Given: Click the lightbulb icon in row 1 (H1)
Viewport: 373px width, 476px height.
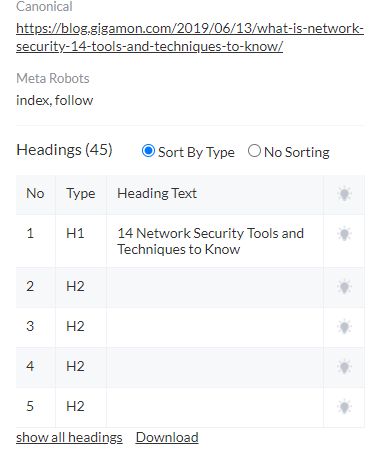Looking at the screenshot, I should (x=344, y=234).
